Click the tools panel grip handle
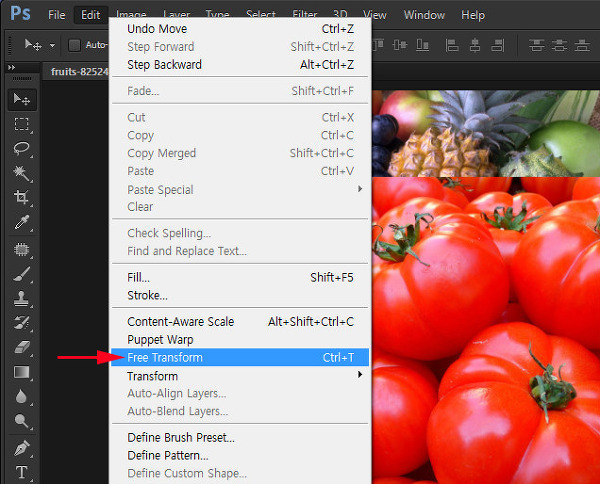Image resolution: width=600 pixels, height=484 pixels. pyautogui.click(x=22, y=78)
